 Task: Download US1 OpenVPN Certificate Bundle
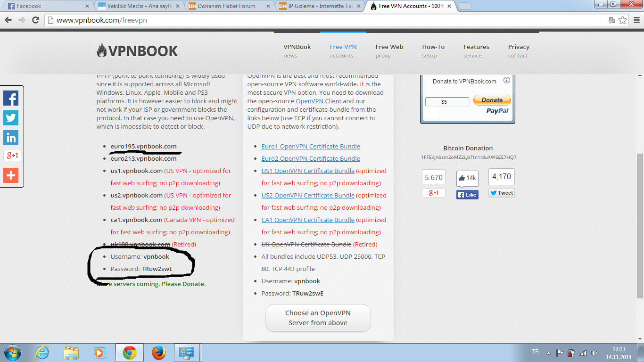[308, 171]
